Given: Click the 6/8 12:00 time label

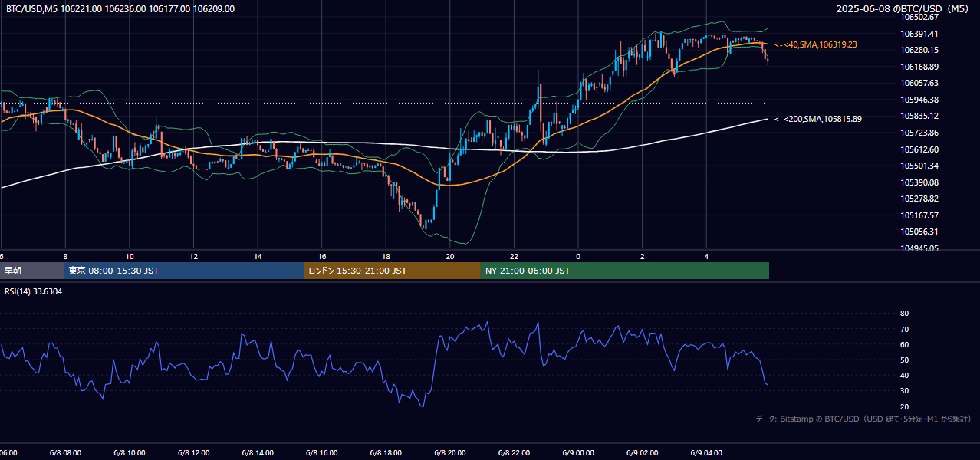Looking at the screenshot, I should click(x=192, y=452).
